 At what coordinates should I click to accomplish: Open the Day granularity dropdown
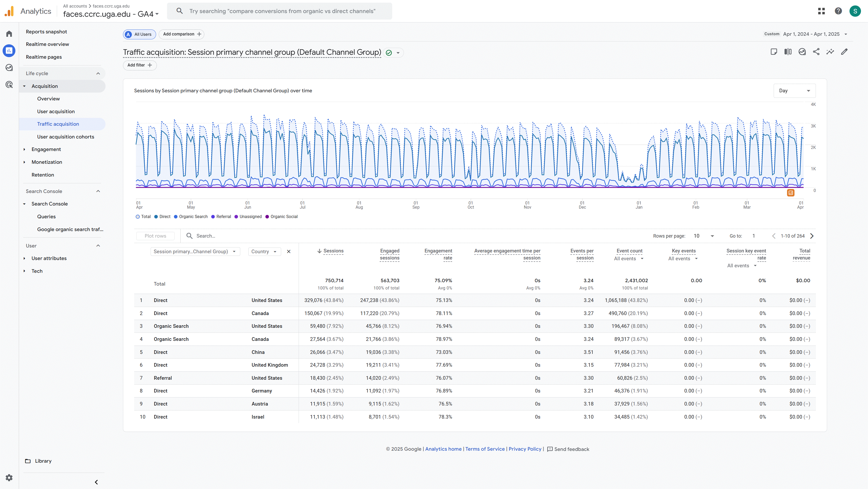(x=794, y=91)
